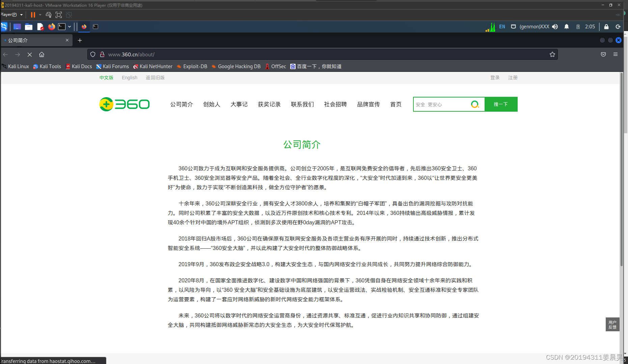Bookmark this page with the star
The height and width of the screenshot is (364, 628).
coord(552,54)
